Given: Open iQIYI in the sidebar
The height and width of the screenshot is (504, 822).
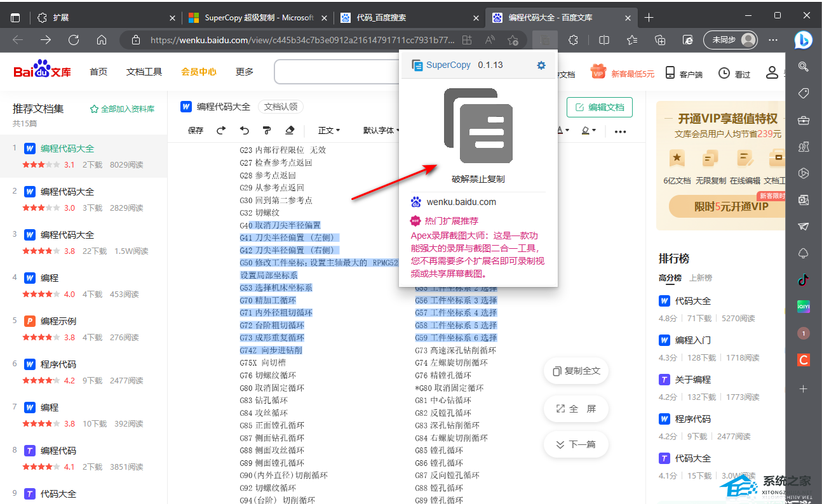Looking at the screenshot, I should [x=804, y=307].
